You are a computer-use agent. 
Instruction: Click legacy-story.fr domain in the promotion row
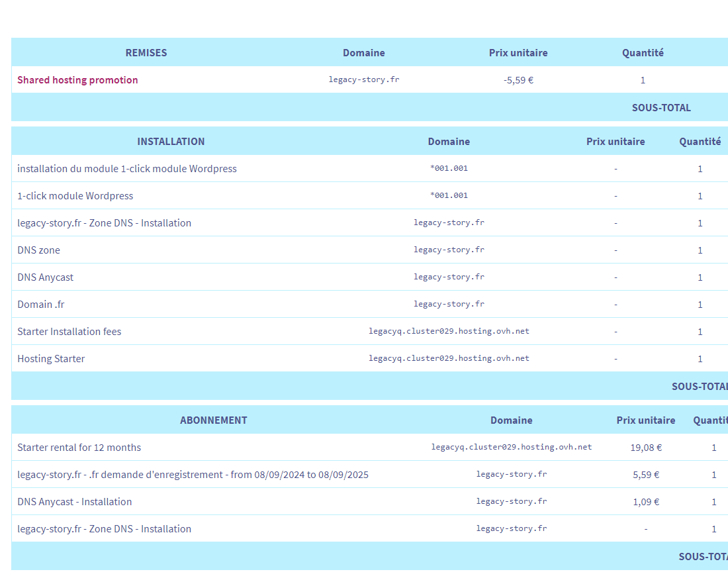363,80
